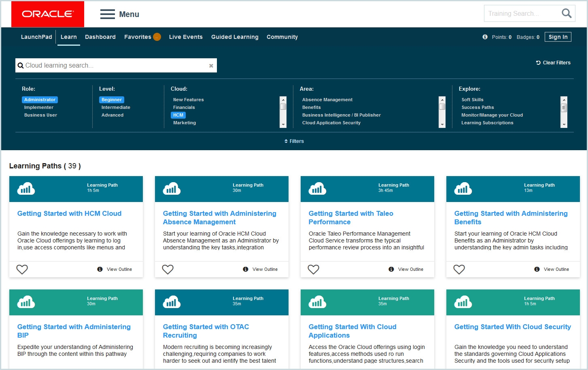Click the Oracle logo
This screenshot has width=588, height=370.
tap(48, 14)
